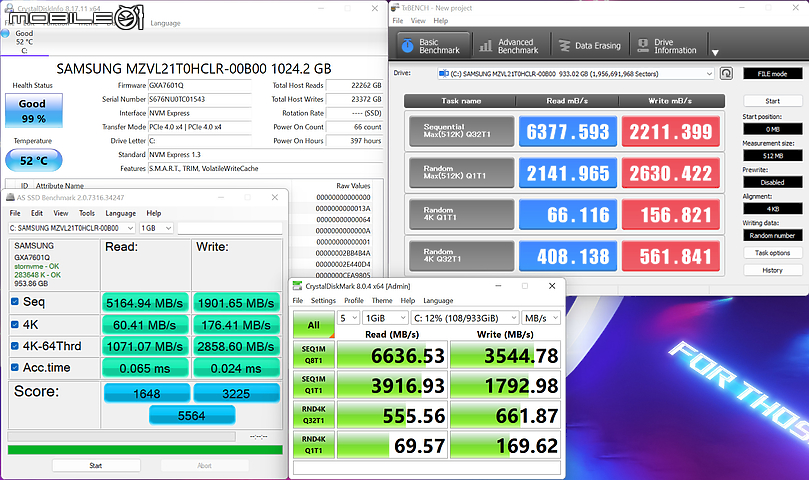The image size is (809, 480).
Task: Click Prewrite Disabled setting
Action: pyautogui.click(x=772, y=182)
